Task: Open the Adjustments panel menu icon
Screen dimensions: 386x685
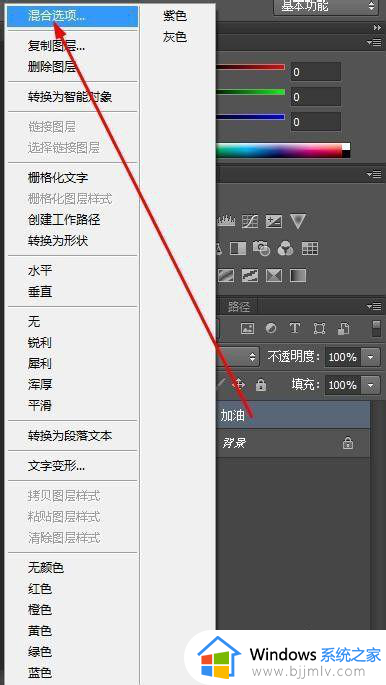Action: (375, 175)
